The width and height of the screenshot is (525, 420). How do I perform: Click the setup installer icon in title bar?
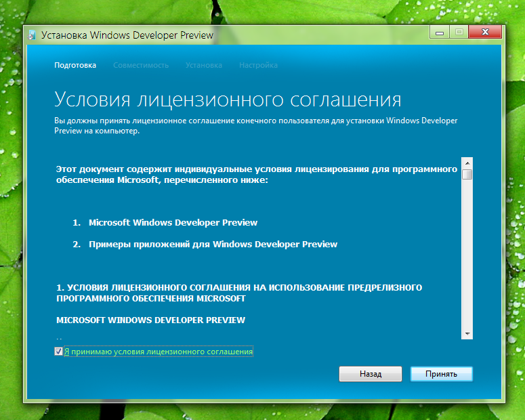click(x=31, y=35)
